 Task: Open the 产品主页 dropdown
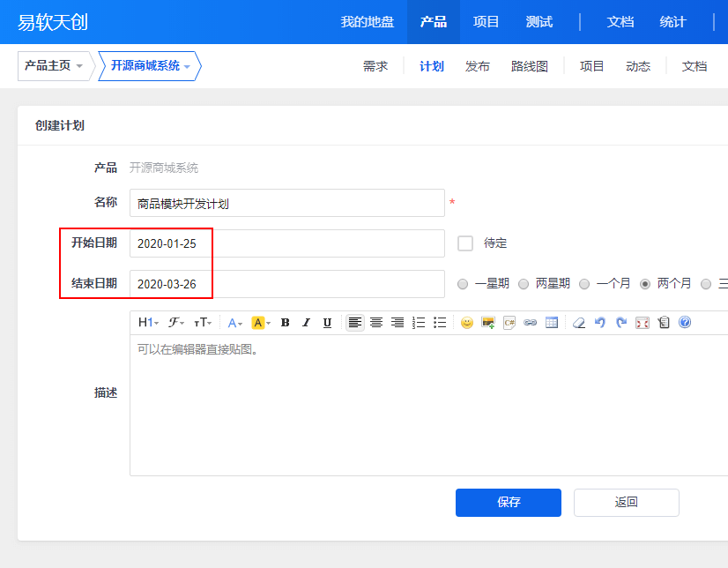pyautogui.click(x=54, y=66)
